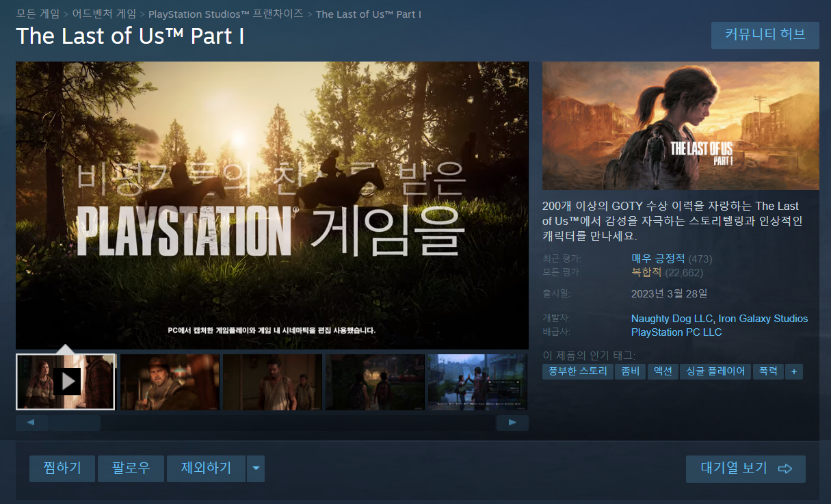Open 매우 긍정적 recent reviews link
Screen dimensions: 831x504
[658, 258]
